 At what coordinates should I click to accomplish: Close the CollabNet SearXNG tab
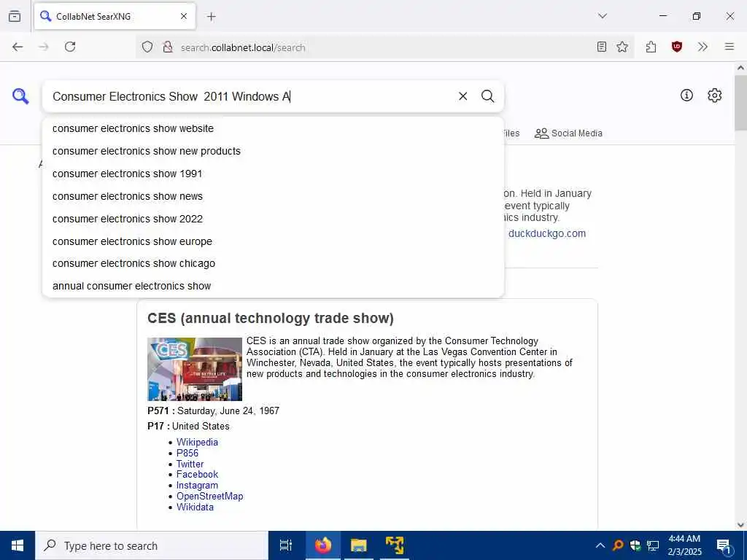pos(184,16)
